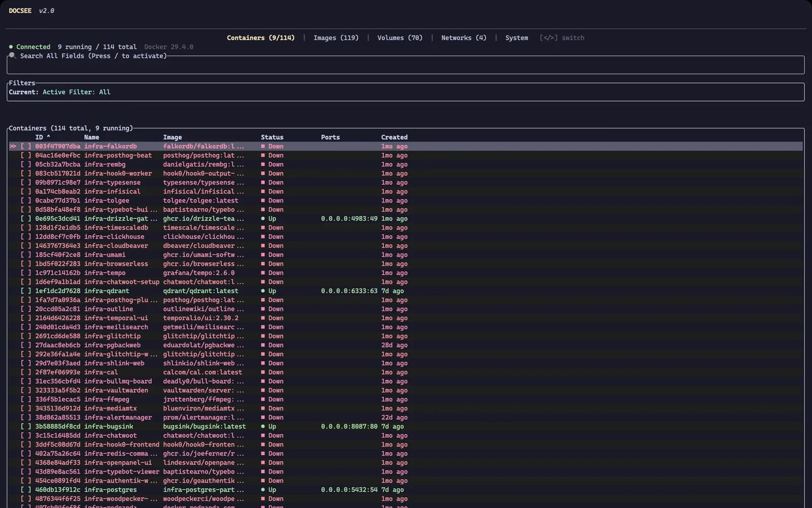
Task: Tick the infra-bugsink checkbox
Action: [26, 427]
